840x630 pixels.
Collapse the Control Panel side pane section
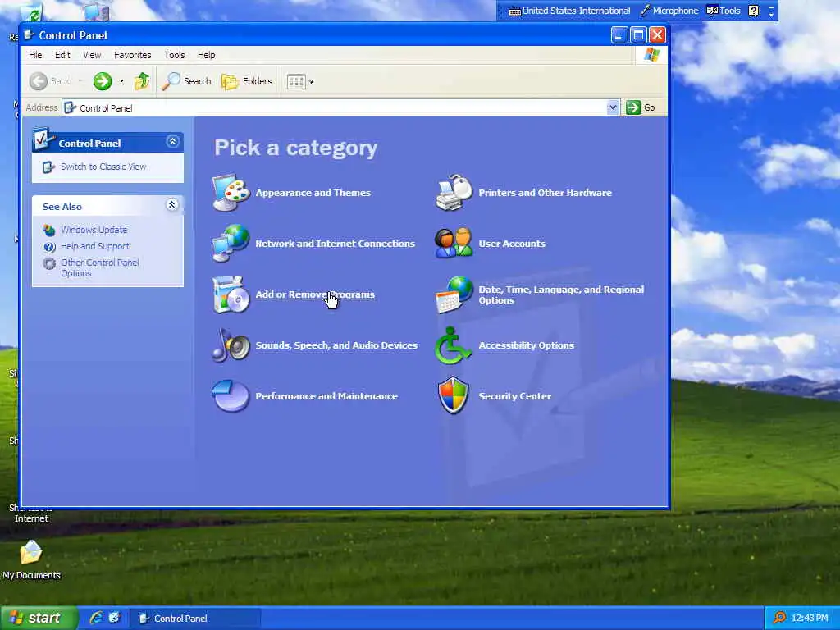(172, 141)
